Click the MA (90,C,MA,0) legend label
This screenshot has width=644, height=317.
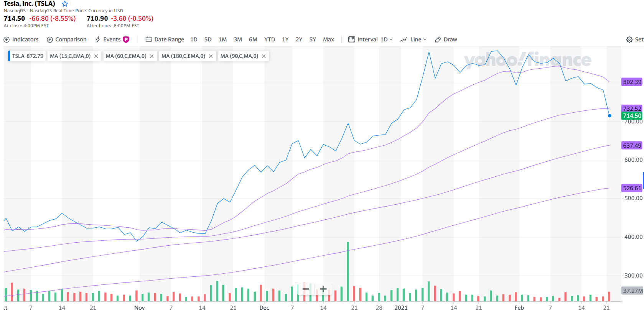(x=239, y=56)
